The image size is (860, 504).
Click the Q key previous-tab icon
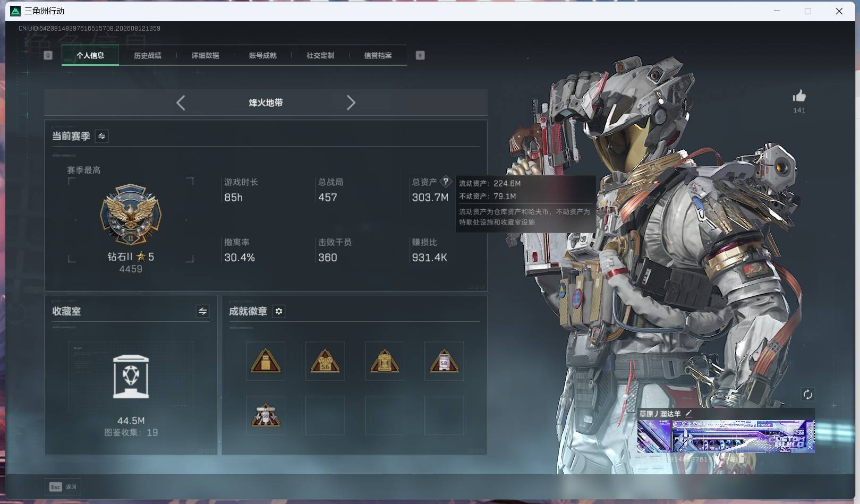[48, 55]
